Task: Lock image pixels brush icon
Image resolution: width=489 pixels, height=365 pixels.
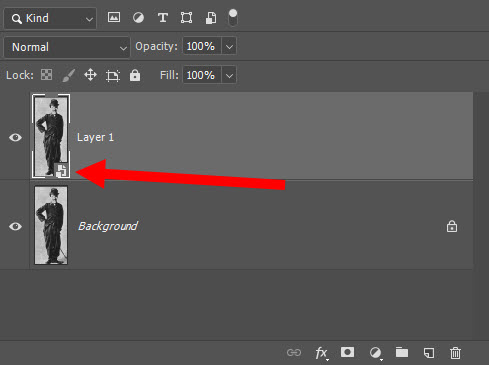Action: [68, 75]
